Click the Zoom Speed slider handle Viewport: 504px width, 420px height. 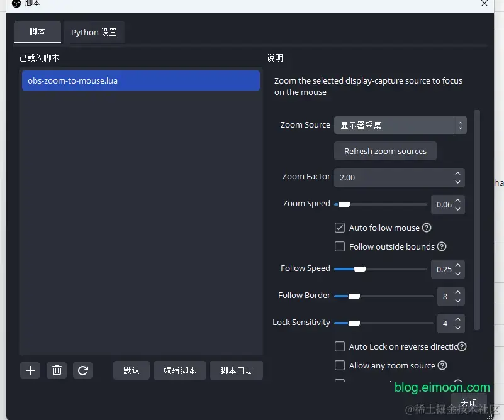pyautogui.click(x=344, y=204)
